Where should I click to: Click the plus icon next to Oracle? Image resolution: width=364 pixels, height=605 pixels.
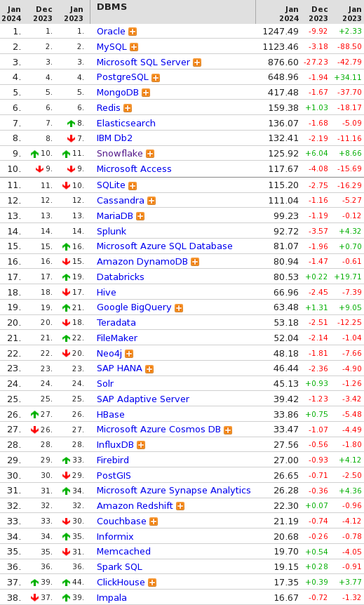(x=133, y=32)
